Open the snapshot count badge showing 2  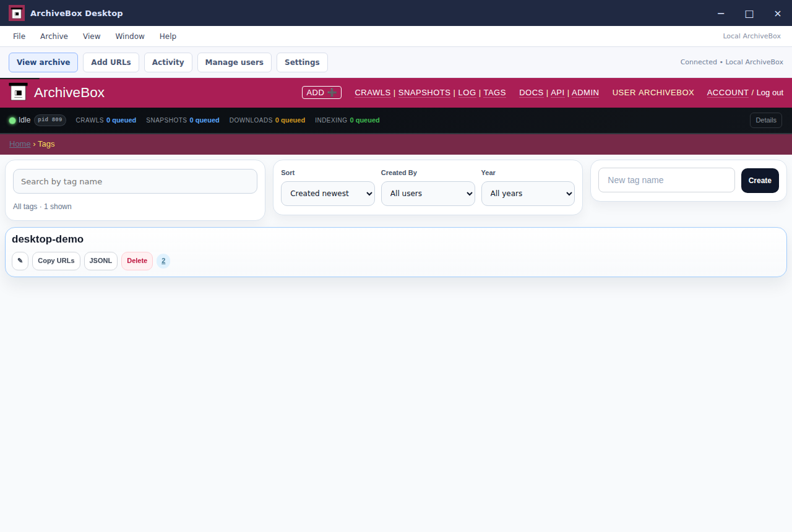pos(163,261)
